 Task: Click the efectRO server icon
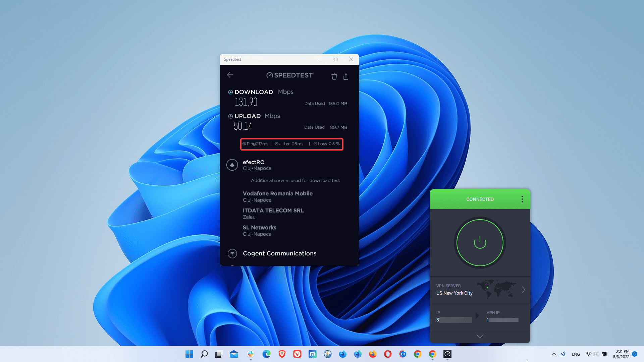tap(232, 165)
